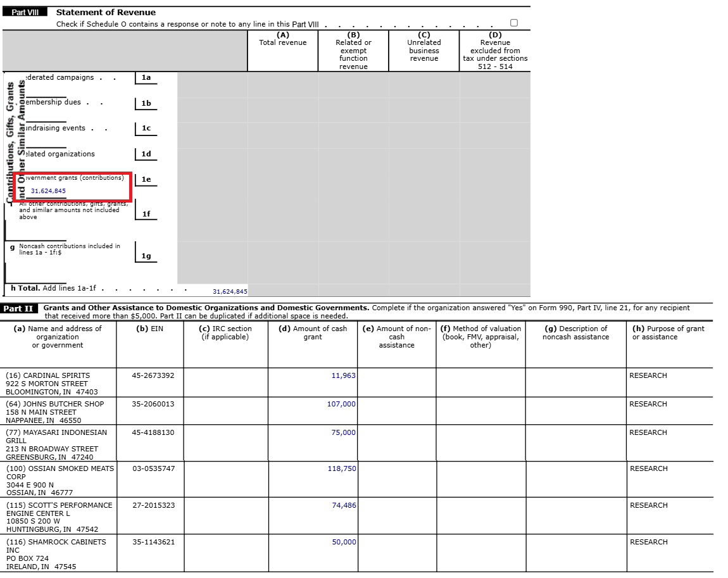728x578 pixels.
Task: Click the line label 1g
Action: click(x=146, y=256)
